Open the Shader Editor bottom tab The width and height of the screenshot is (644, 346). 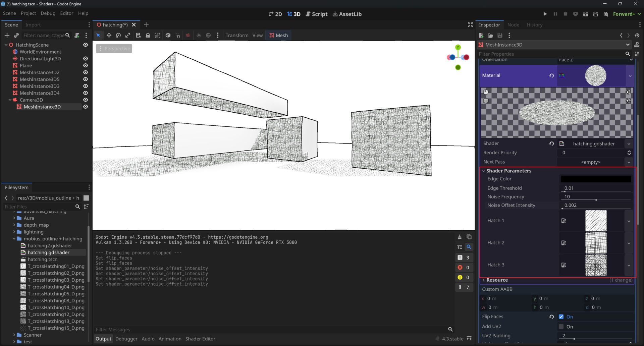(x=200, y=339)
